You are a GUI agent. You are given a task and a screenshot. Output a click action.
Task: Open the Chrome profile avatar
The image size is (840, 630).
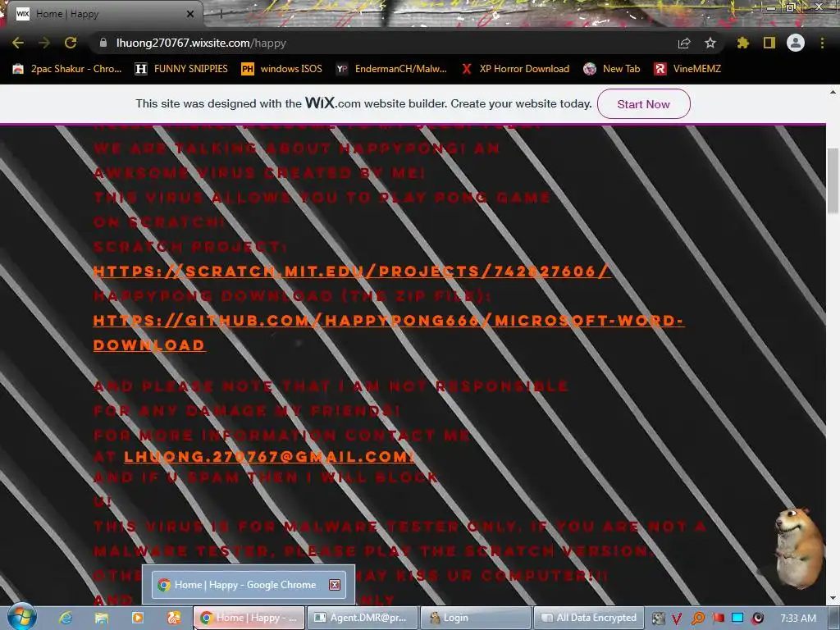coord(796,43)
